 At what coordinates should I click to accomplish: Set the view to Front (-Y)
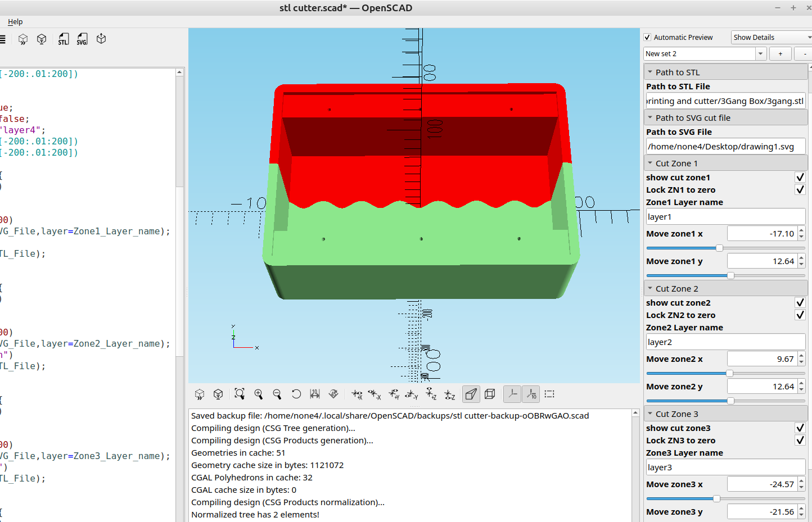[412, 394]
